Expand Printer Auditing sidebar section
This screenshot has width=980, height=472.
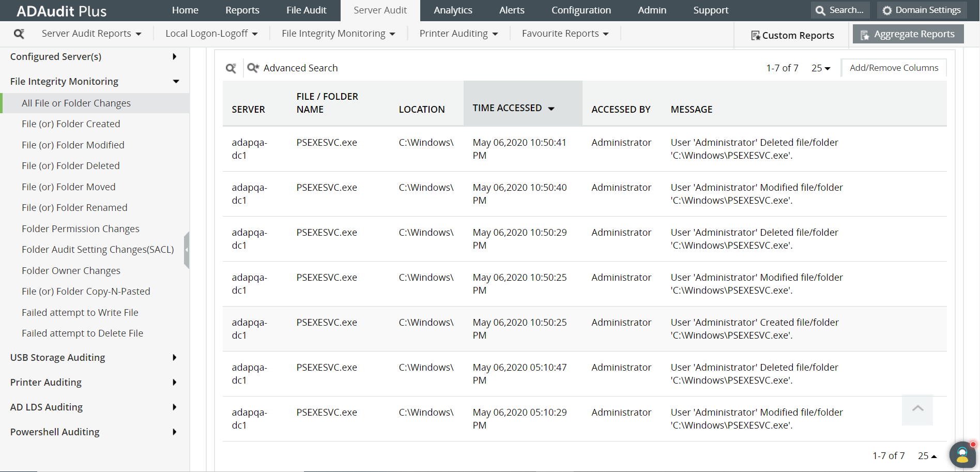(175, 382)
